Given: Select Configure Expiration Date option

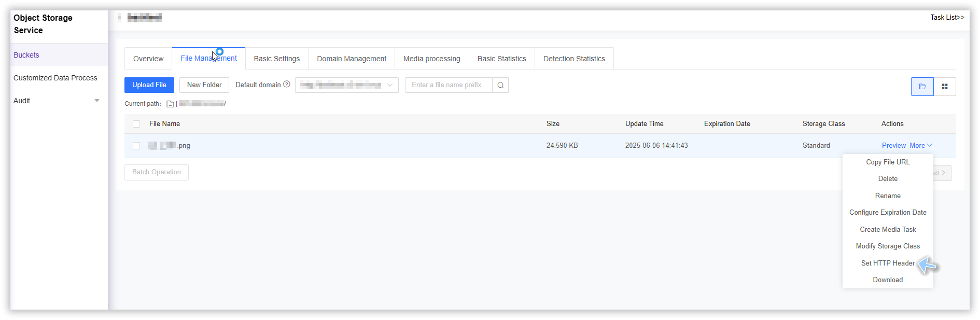Looking at the screenshot, I should coord(888,213).
